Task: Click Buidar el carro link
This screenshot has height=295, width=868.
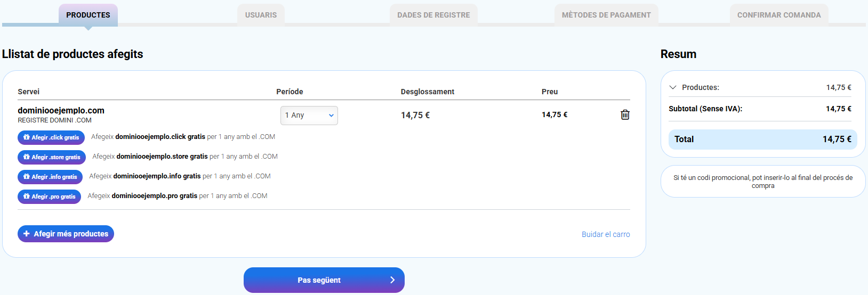Action: 606,234
